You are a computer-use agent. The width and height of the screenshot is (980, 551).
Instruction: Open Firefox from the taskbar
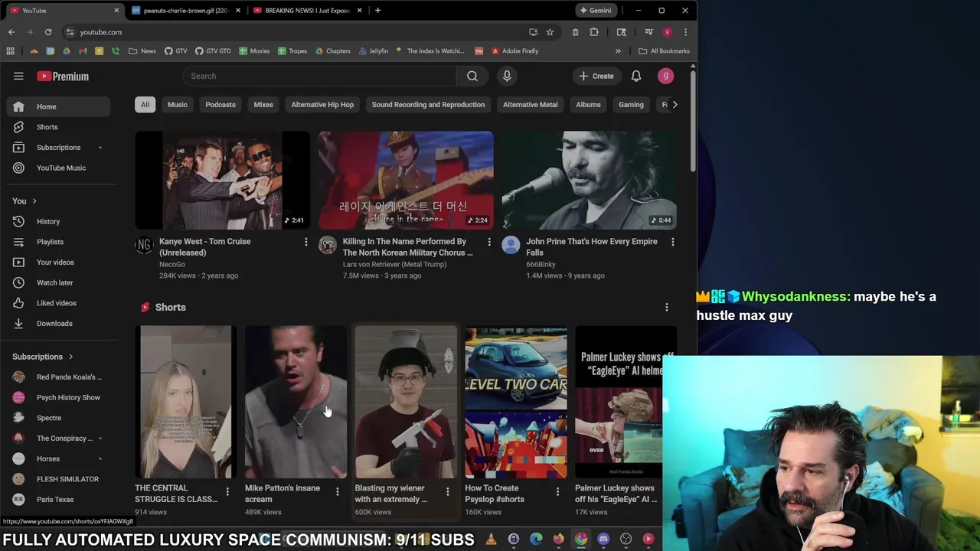coord(558,539)
